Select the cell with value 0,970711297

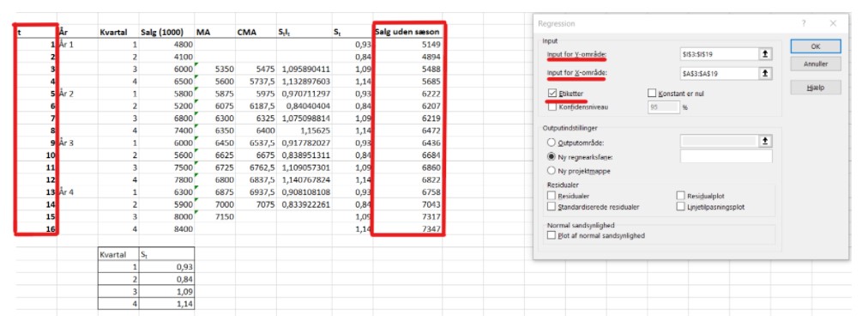tap(304, 94)
